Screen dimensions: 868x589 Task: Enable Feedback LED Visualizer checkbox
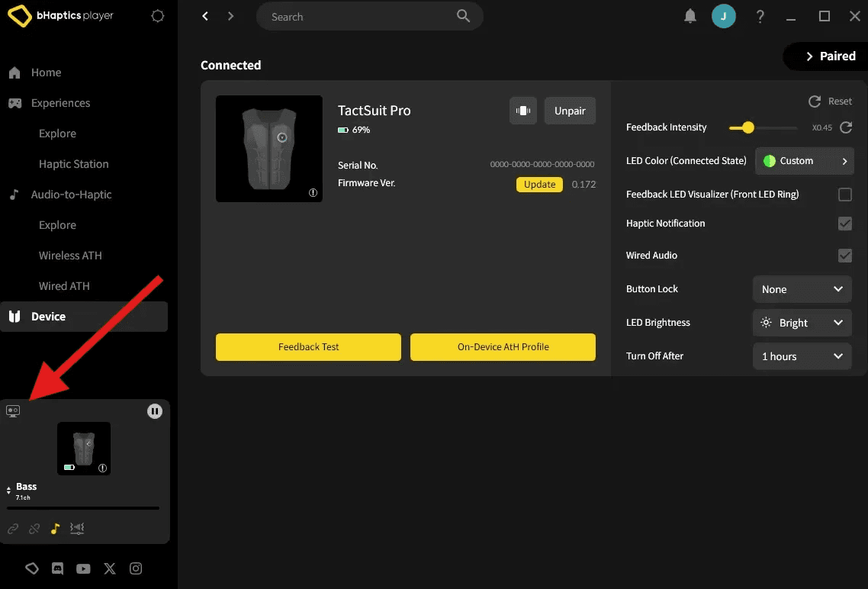click(844, 195)
